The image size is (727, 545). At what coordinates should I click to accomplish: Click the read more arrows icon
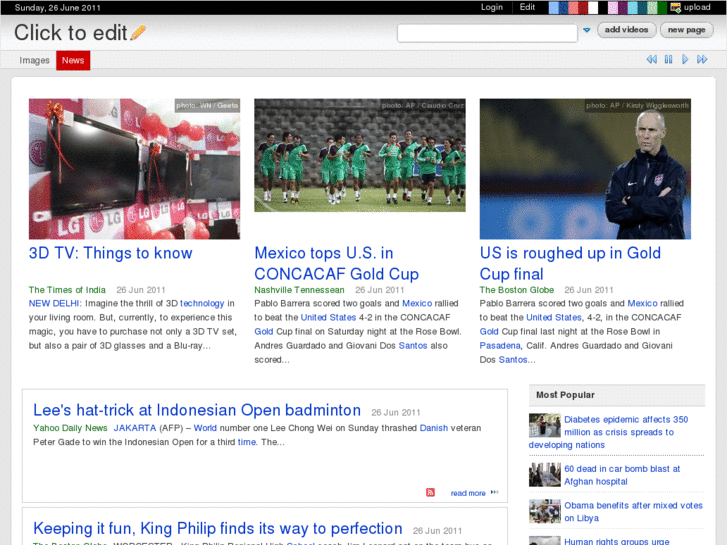click(x=494, y=492)
